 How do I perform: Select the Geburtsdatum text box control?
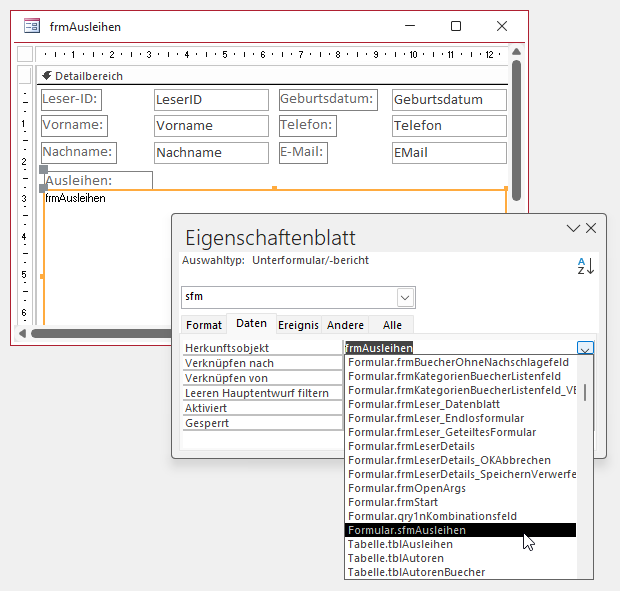click(x=449, y=100)
